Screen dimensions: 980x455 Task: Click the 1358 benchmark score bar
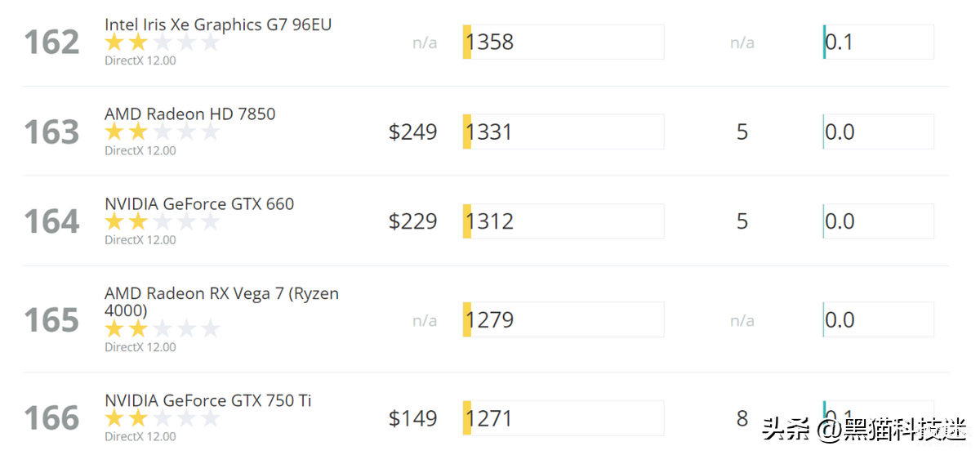563,42
